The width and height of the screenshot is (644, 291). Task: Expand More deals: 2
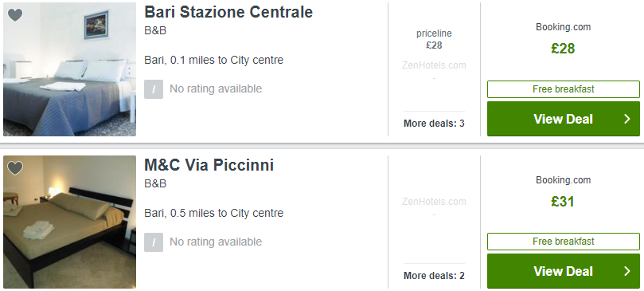click(x=434, y=276)
